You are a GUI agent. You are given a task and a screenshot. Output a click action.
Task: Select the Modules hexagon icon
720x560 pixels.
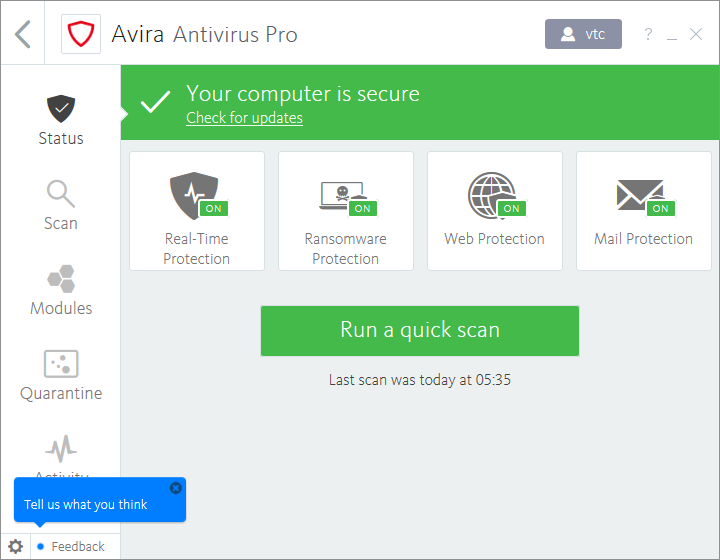click(61, 278)
